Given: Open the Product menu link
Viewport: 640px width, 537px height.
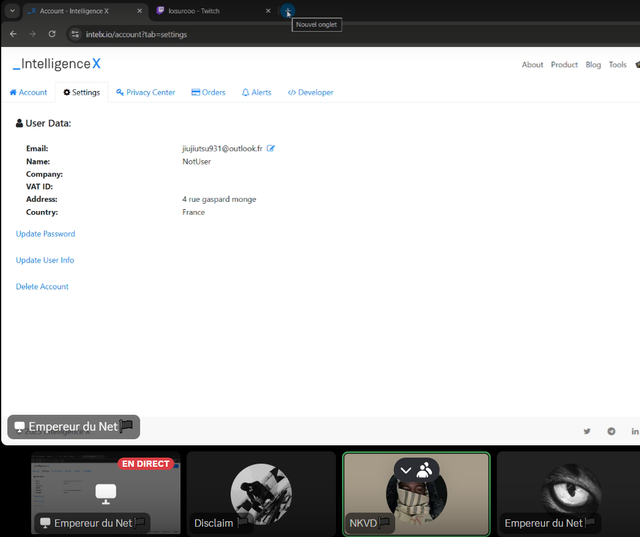Looking at the screenshot, I should pyautogui.click(x=564, y=64).
